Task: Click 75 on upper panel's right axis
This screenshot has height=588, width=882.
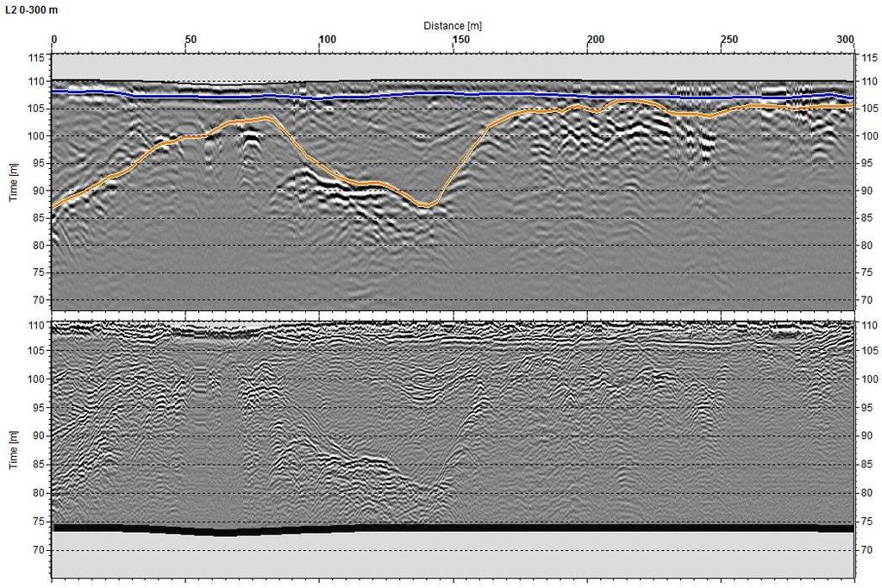Action: pyautogui.click(x=866, y=272)
